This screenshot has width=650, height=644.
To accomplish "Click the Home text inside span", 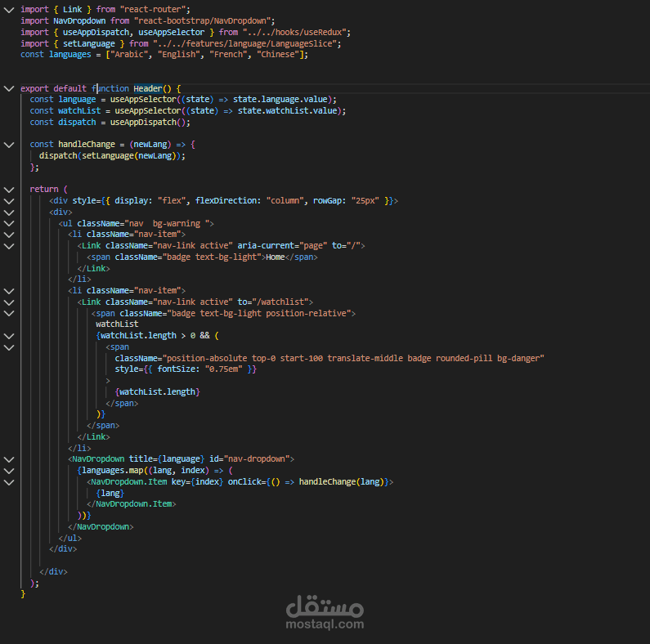I will 276,257.
